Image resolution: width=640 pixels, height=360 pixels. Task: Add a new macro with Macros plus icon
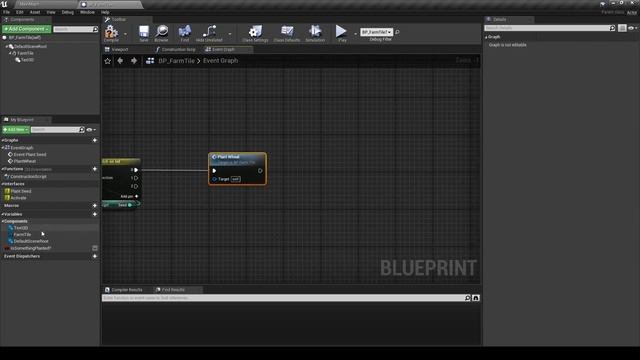[95, 205]
